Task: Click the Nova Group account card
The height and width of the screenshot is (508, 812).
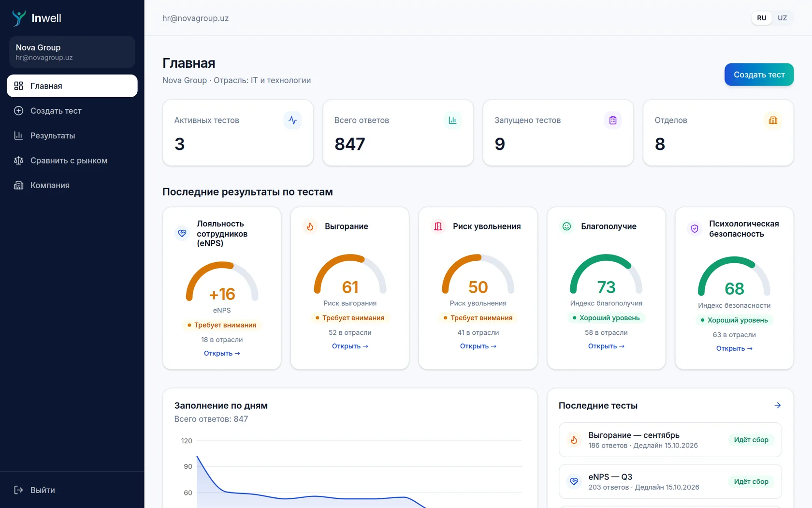Action: (72, 52)
